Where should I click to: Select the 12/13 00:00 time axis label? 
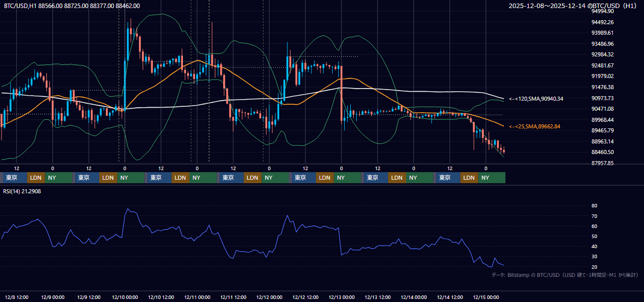click(342, 297)
